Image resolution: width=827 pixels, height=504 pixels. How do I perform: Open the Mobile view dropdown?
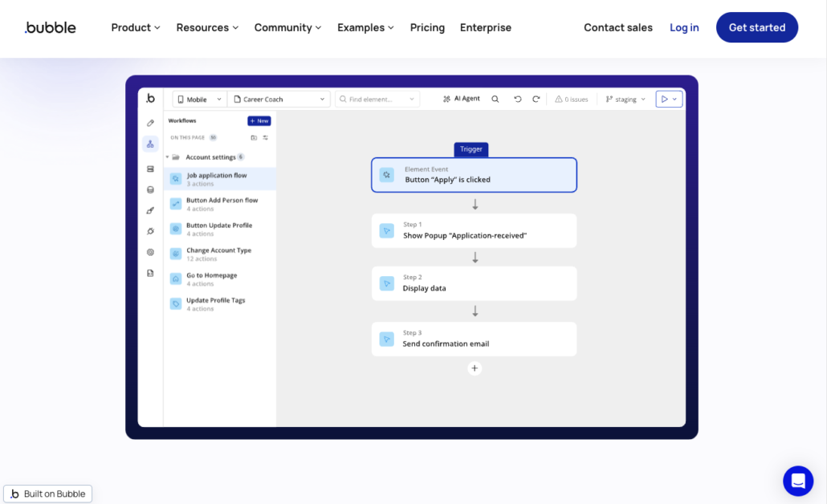pos(198,100)
